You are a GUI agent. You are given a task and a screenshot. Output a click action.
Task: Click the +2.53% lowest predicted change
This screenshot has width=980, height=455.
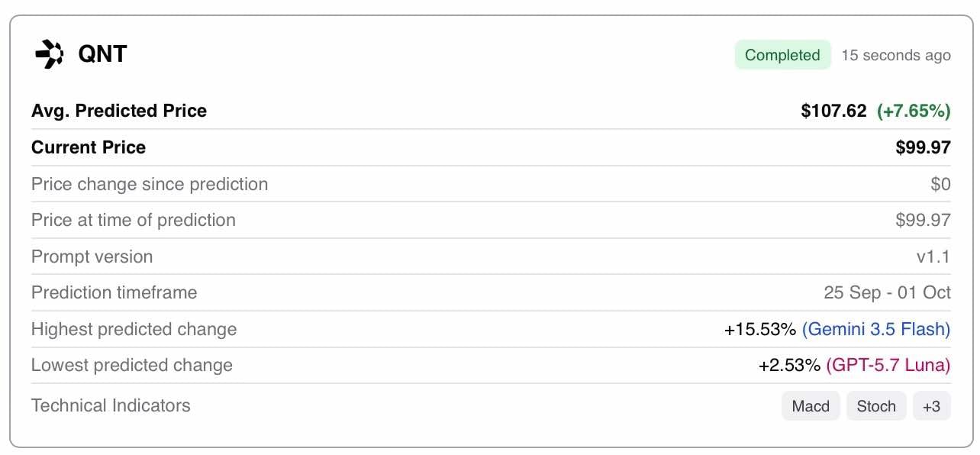pos(790,366)
